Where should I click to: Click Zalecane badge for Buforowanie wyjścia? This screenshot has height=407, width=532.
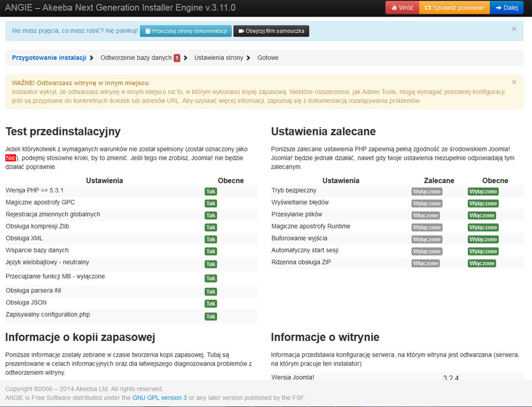tap(427, 240)
